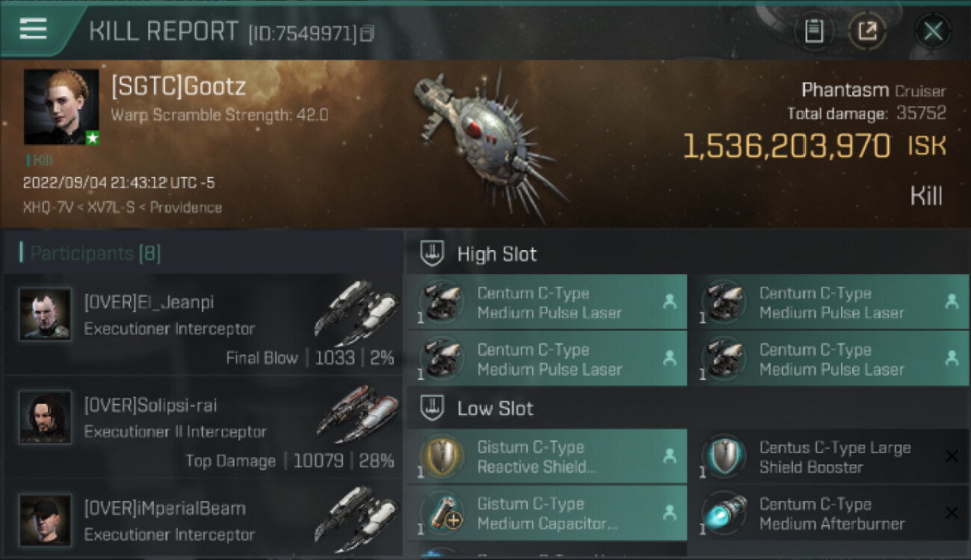The height and width of the screenshot is (560, 971).
Task: Click the clipboard report icon
Action: tap(813, 31)
